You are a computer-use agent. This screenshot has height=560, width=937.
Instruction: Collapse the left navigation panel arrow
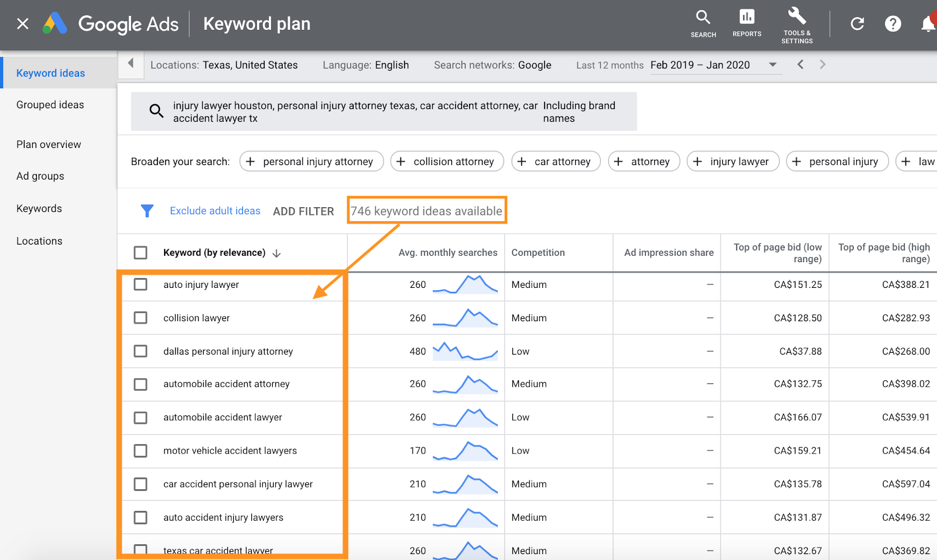[x=131, y=63]
